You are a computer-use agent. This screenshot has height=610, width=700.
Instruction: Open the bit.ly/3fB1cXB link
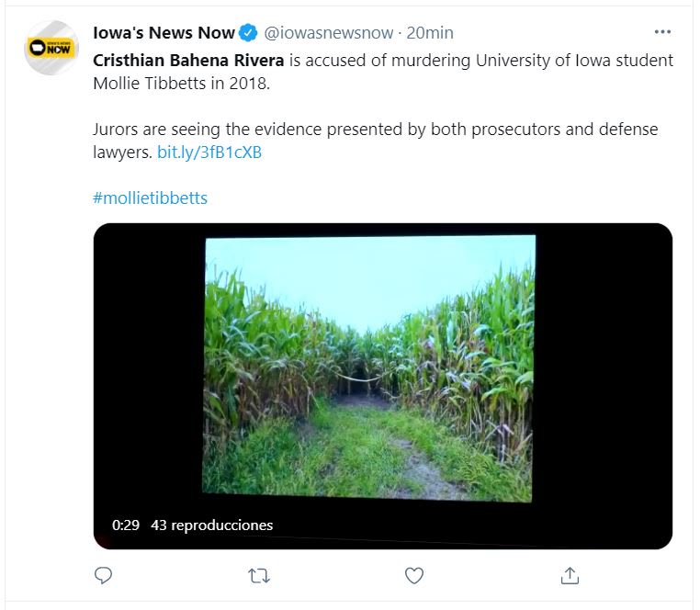click(209, 152)
